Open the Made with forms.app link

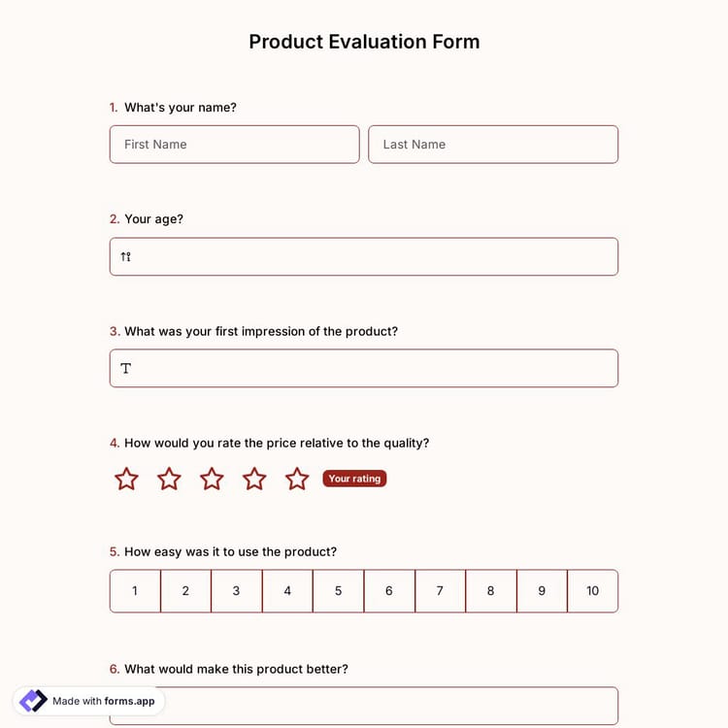[103, 701]
